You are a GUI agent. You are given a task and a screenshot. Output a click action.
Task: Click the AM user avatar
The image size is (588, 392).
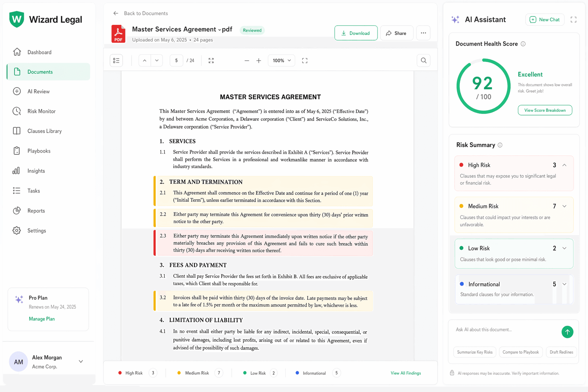[x=18, y=362]
